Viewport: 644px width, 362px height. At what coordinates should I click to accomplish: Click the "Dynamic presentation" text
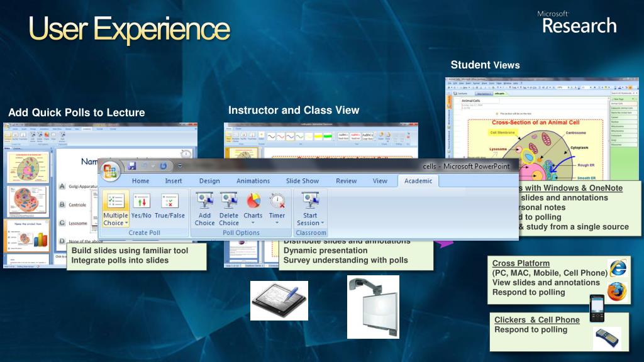pyautogui.click(x=325, y=250)
